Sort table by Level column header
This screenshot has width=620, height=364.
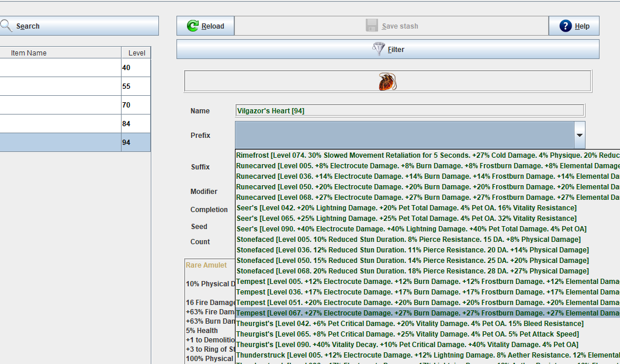[x=136, y=53]
